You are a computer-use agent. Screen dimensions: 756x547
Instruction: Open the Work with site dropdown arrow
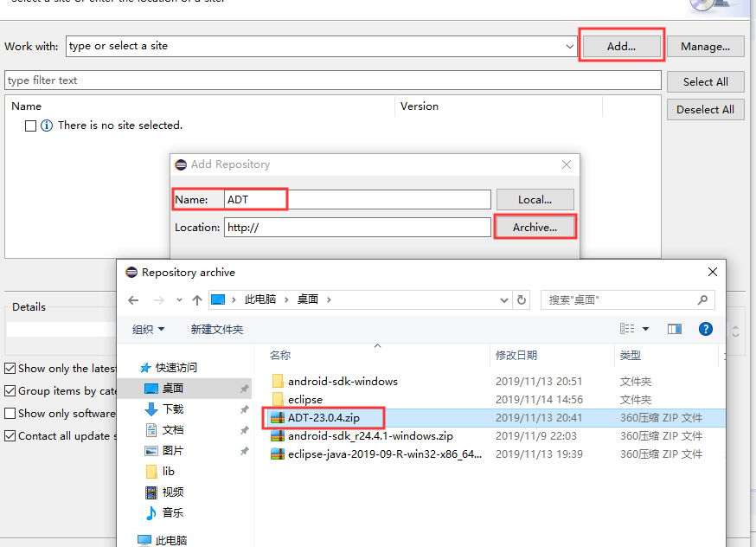click(569, 47)
